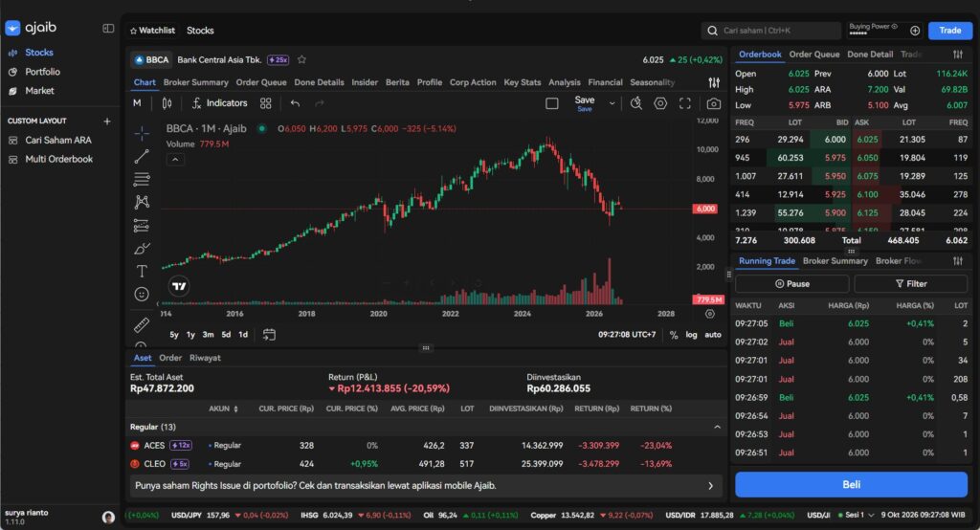Screen dimensions: 980x530
Task: Click the stock search field
Action: point(771,30)
